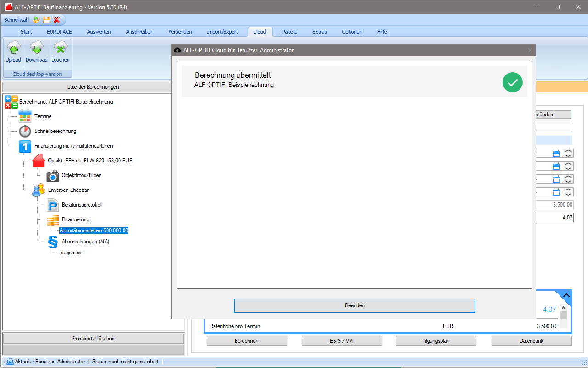Image resolution: width=588 pixels, height=368 pixels.
Task: Click the greyed field showing 3.500,00
Action: coord(554,205)
